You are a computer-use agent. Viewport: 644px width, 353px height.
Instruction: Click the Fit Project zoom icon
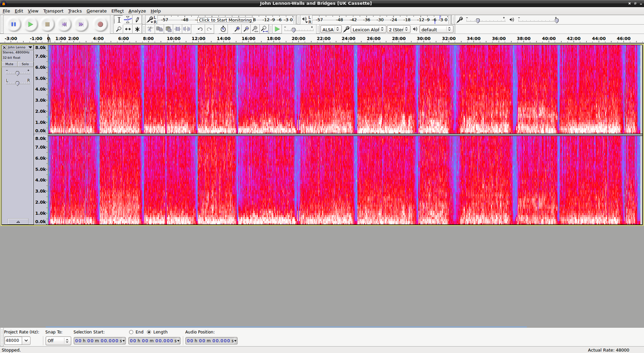(264, 29)
